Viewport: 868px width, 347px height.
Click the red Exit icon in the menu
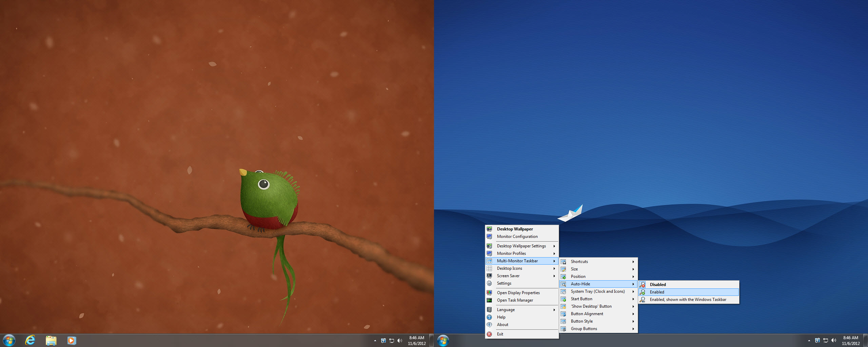(x=489, y=334)
